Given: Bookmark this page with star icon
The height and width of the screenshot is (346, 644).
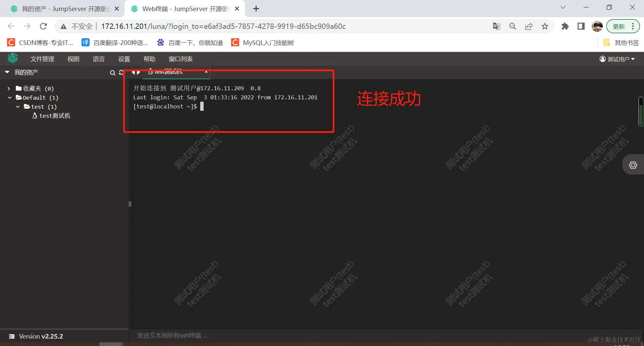Looking at the screenshot, I should coord(545,26).
